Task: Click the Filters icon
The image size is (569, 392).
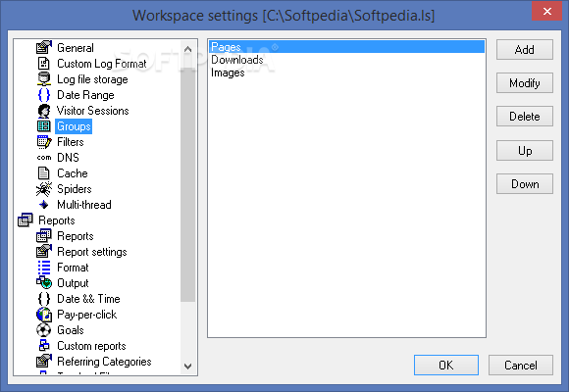Action: [x=44, y=142]
